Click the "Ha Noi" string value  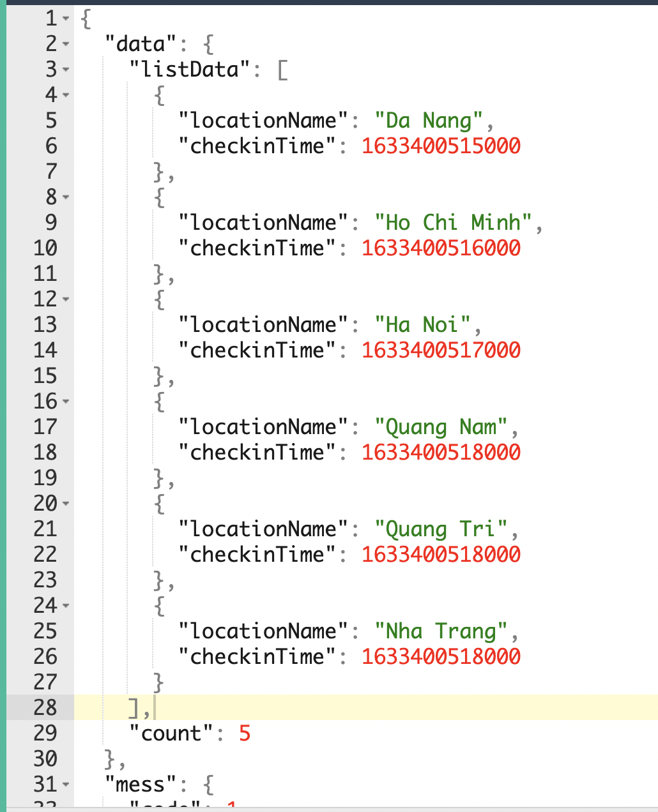click(x=423, y=325)
